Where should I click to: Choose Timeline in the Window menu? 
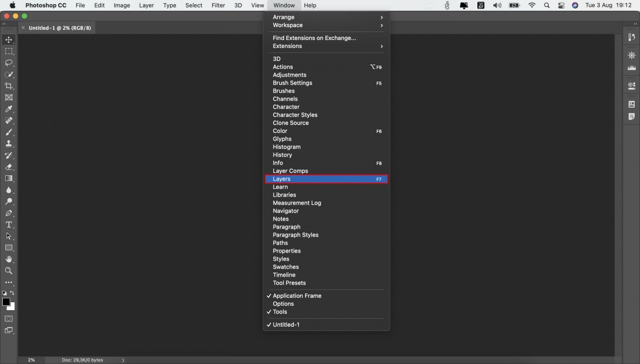coord(326,275)
